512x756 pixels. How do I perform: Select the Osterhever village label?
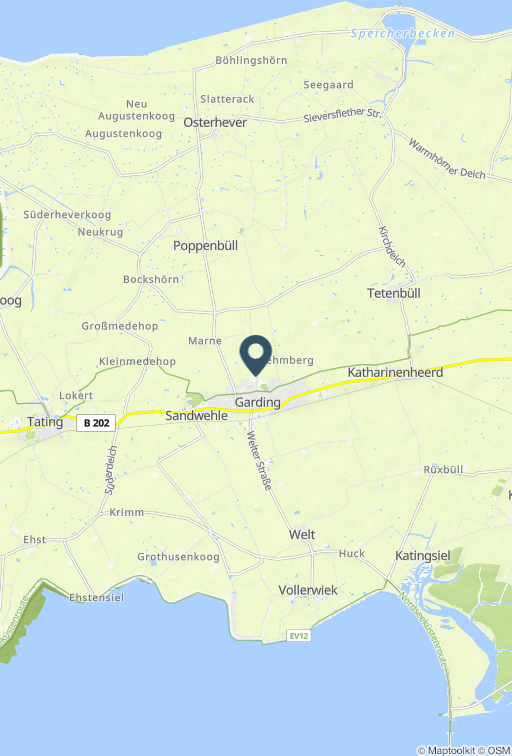(215, 122)
